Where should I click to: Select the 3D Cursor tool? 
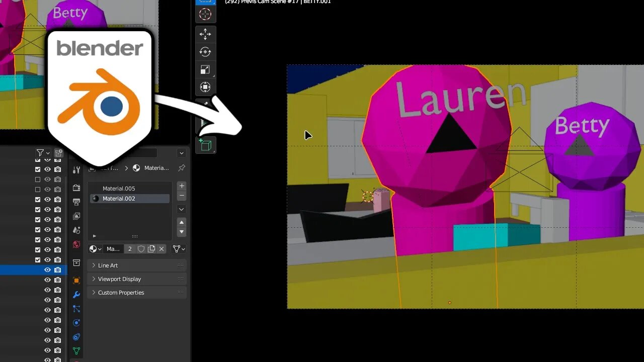205,14
